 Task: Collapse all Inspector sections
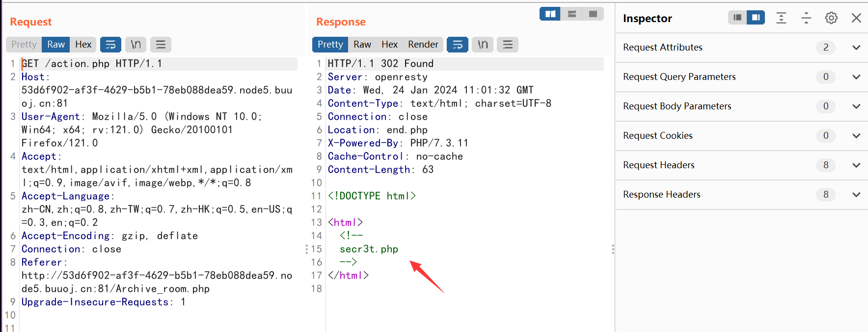806,18
